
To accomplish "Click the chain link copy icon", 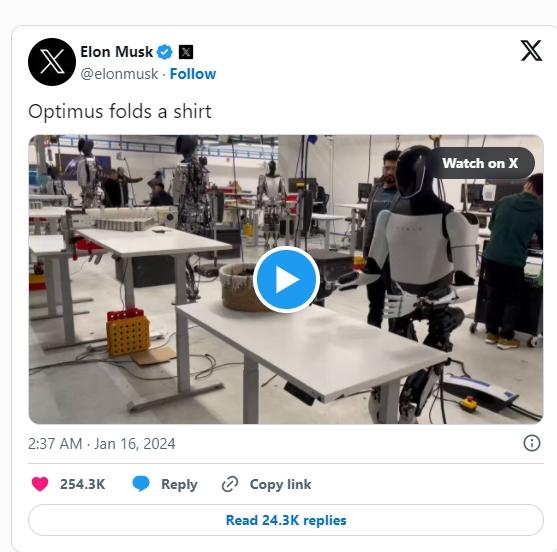I will pos(230,484).
